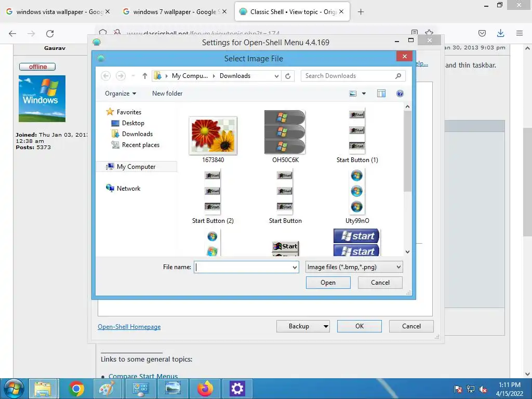Open Firefox taskbar icon
Viewport: 532px width, 399px height.
(205, 389)
